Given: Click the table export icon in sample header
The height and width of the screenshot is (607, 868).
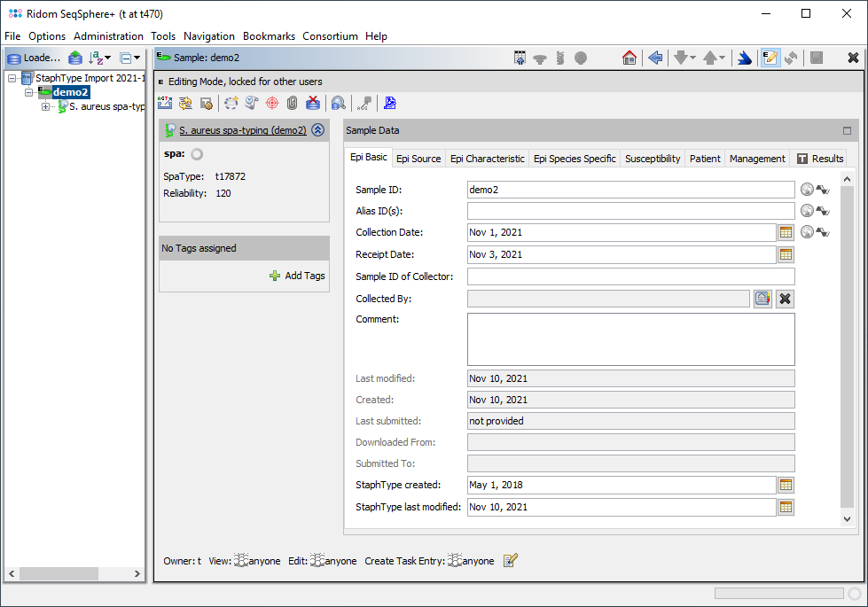Looking at the screenshot, I should click(x=520, y=58).
